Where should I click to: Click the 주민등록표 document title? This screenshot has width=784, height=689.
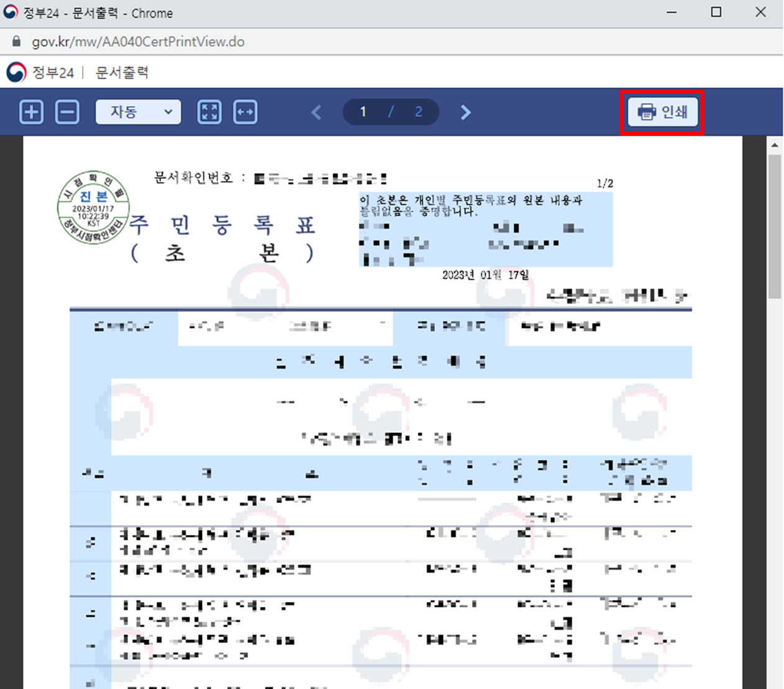222,225
